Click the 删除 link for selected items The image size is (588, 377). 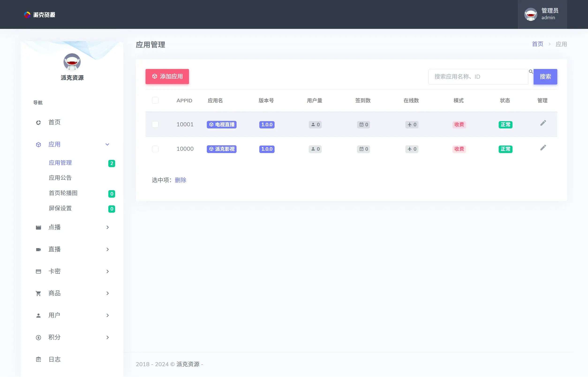pos(181,180)
